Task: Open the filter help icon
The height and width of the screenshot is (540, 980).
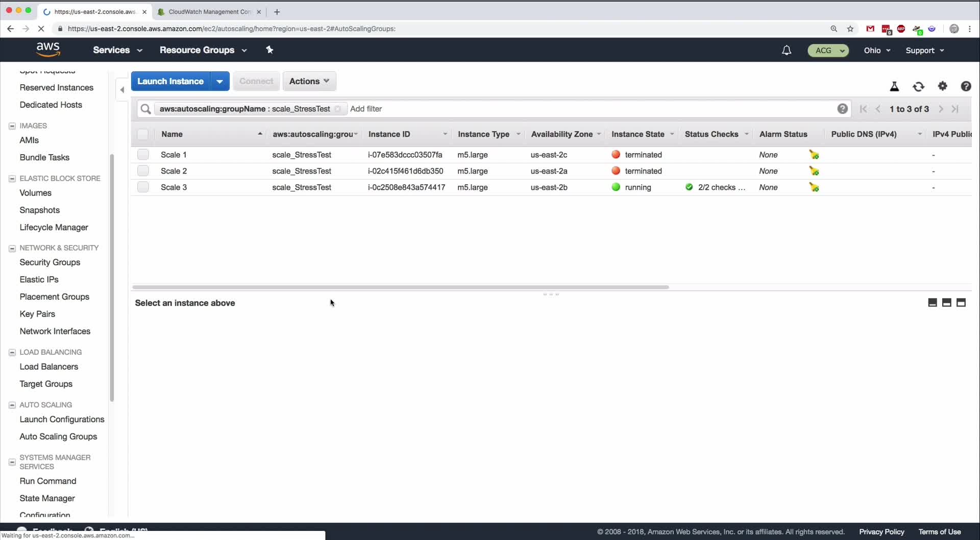Action: 842,109
